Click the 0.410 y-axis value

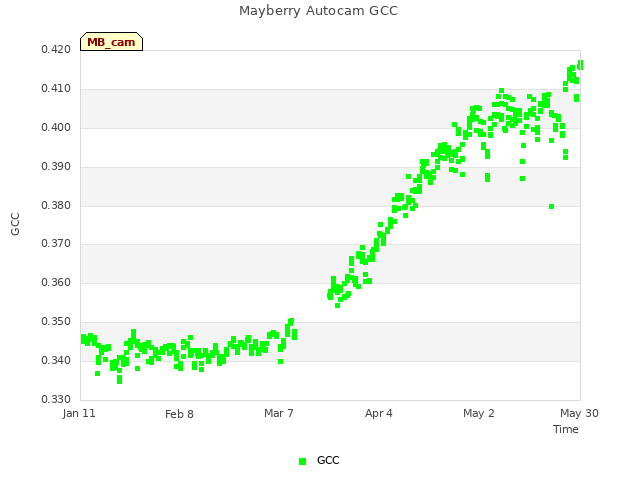(x=56, y=89)
